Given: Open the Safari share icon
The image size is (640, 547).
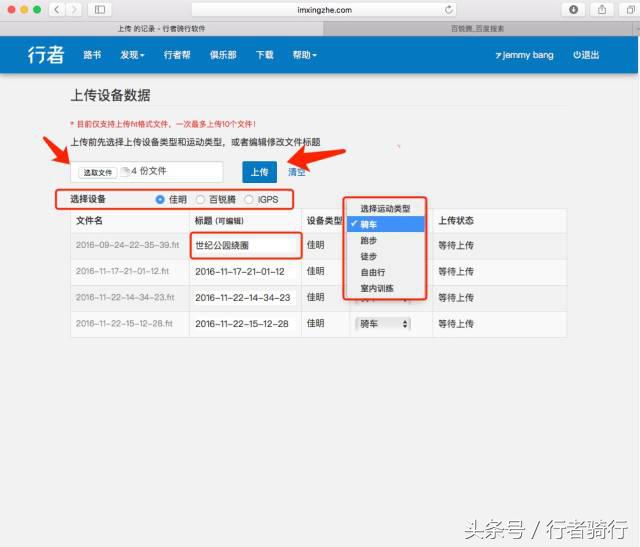Looking at the screenshot, I should coord(602,9).
